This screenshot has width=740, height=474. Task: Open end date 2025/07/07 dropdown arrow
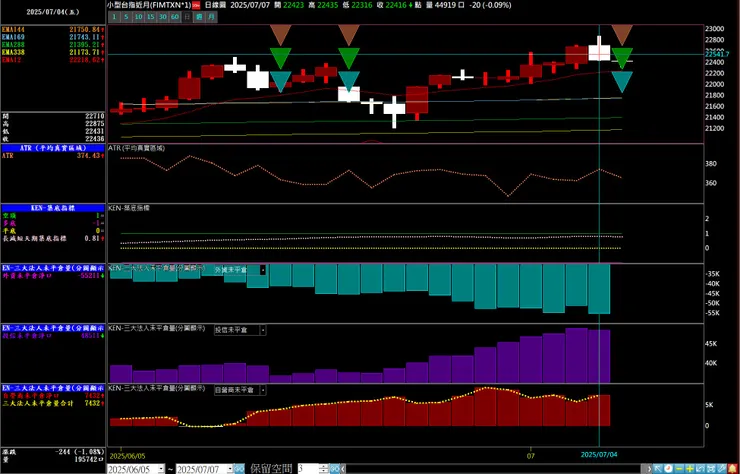(230, 469)
